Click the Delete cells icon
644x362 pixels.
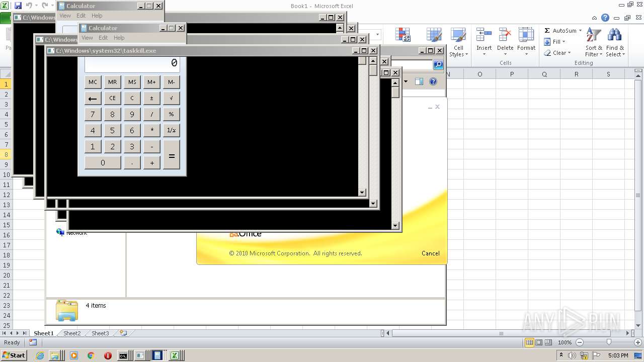click(x=505, y=35)
